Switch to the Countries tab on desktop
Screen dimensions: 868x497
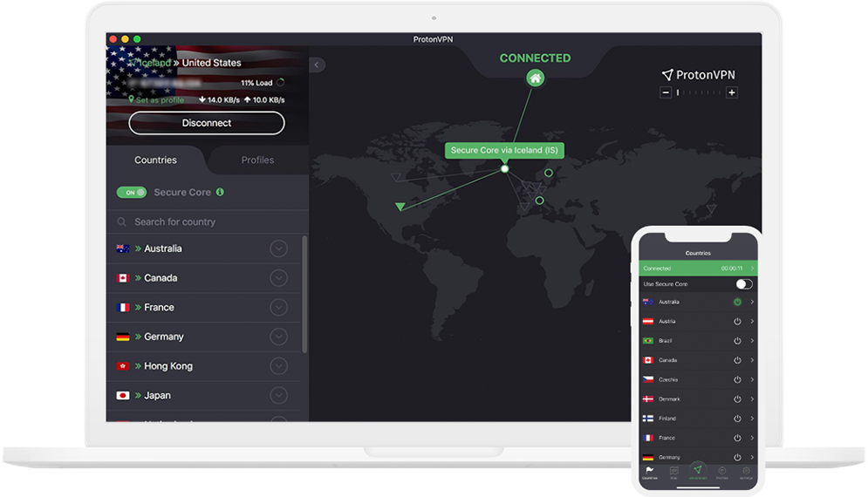(155, 160)
